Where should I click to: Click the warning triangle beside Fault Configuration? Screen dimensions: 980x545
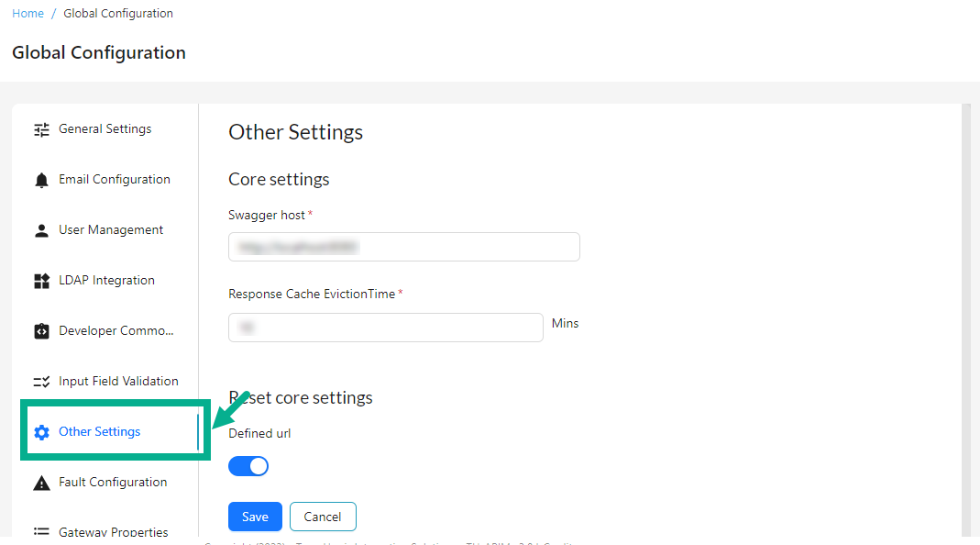point(40,482)
